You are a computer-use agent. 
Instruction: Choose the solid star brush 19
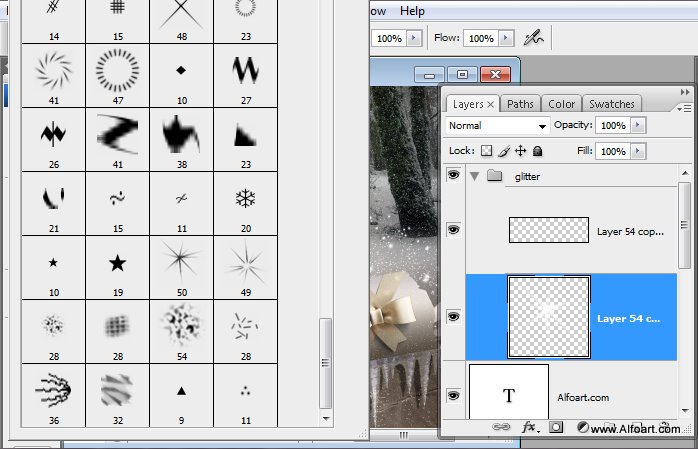pos(118,268)
